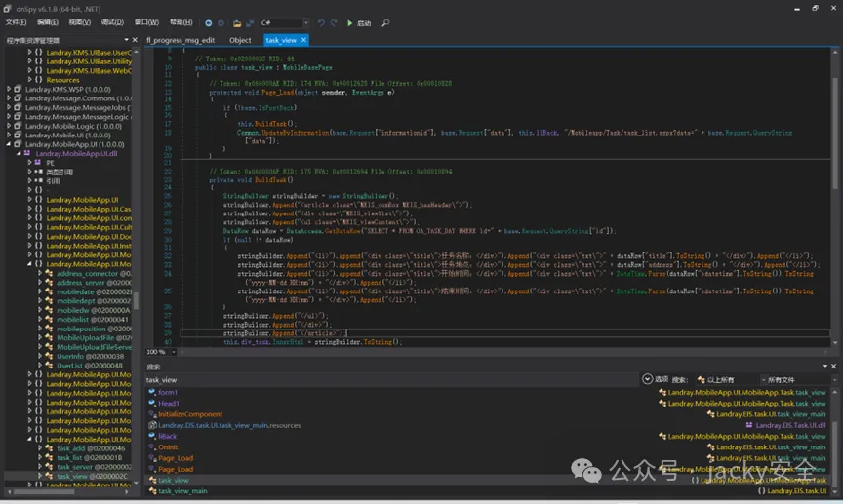Open the 窗口(W) menu
The height and width of the screenshot is (504, 843).
[x=146, y=22]
